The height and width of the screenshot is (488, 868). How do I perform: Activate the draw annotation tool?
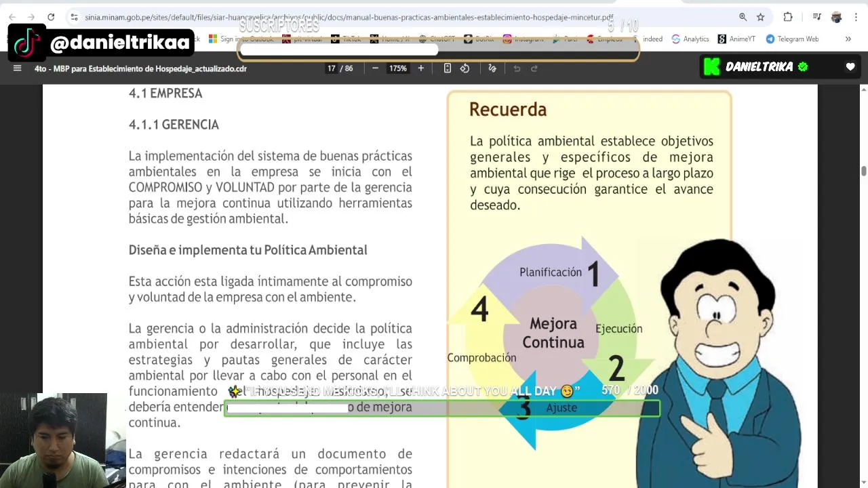pyautogui.click(x=492, y=68)
